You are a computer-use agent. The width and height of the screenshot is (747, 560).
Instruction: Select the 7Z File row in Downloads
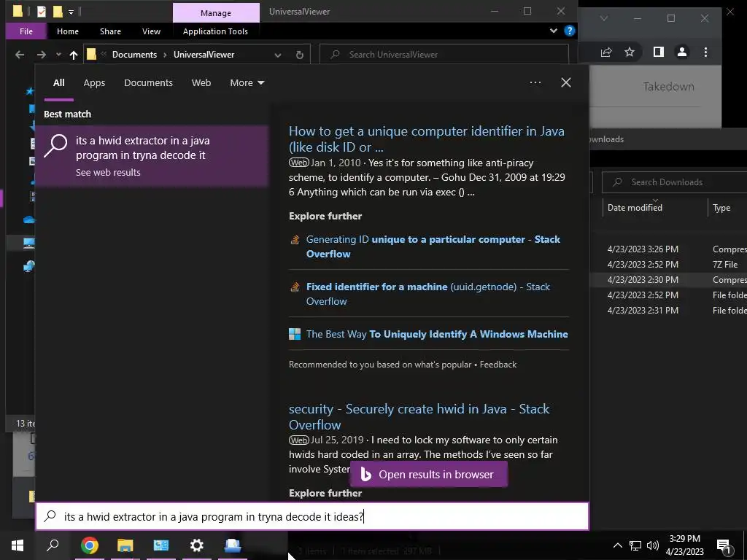coord(668,264)
